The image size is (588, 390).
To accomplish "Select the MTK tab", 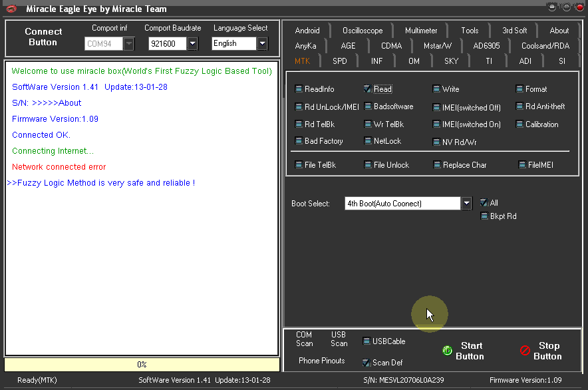I will [302, 61].
